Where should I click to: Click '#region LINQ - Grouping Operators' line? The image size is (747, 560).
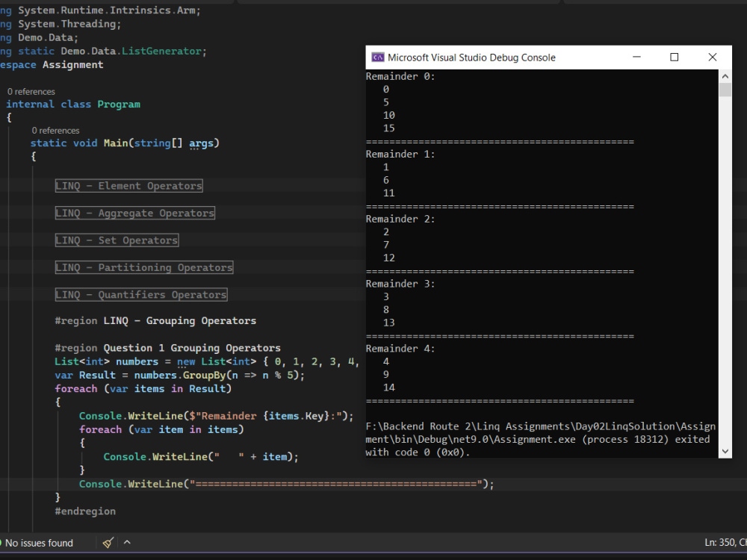[x=155, y=321]
